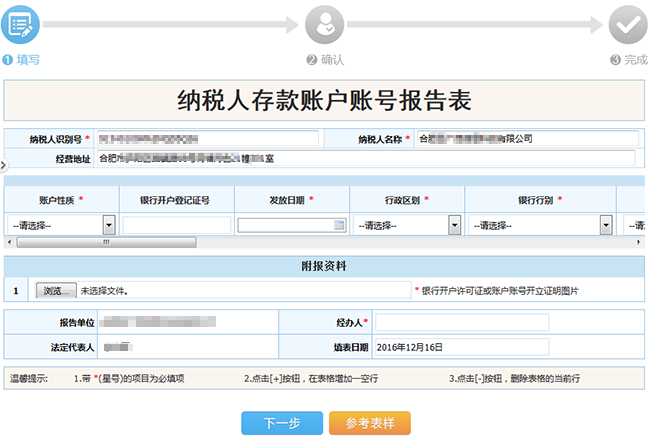Click the 参考表样 button
The image size is (650, 436).
[x=369, y=423]
